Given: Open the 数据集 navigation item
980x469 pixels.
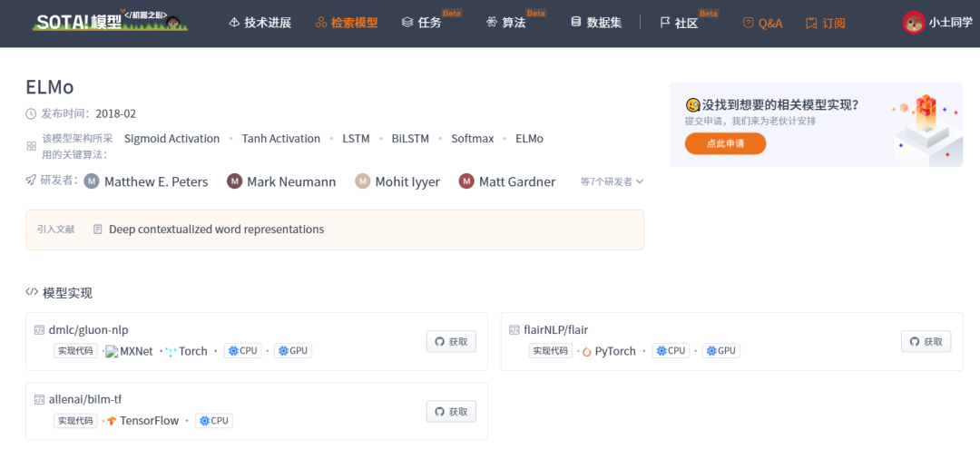Looking at the screenshot, I should (596, 23).
